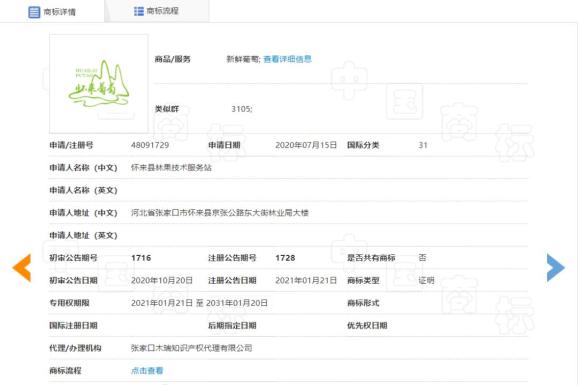The height and width of the screenshot is (385, 578).
Task: Select the goods text 新鲜葡萄
Action: [x=243, y=59]
